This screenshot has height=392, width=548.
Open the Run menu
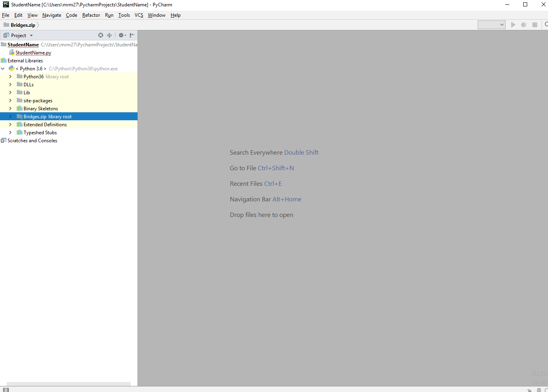[x=109, y=15]
